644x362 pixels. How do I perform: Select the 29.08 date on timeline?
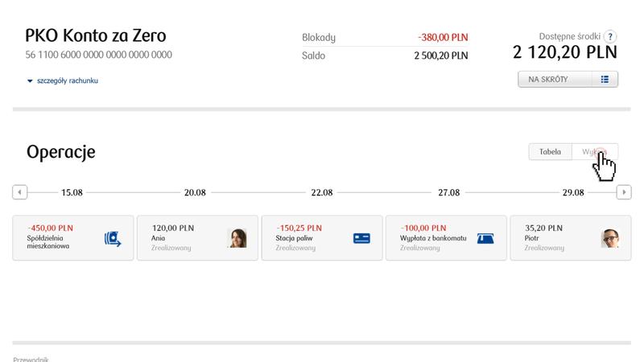coord(573,193)
